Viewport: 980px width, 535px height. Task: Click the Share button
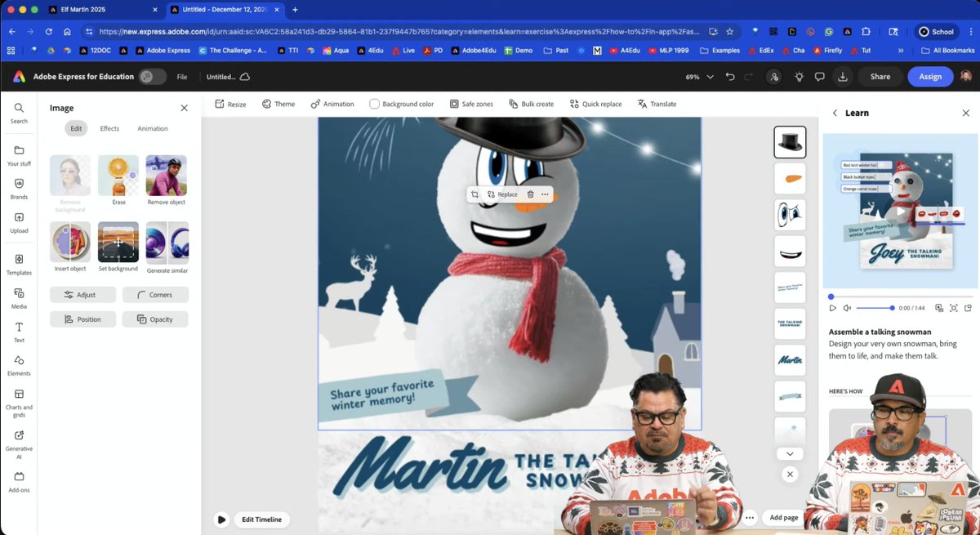coord(880,77)
